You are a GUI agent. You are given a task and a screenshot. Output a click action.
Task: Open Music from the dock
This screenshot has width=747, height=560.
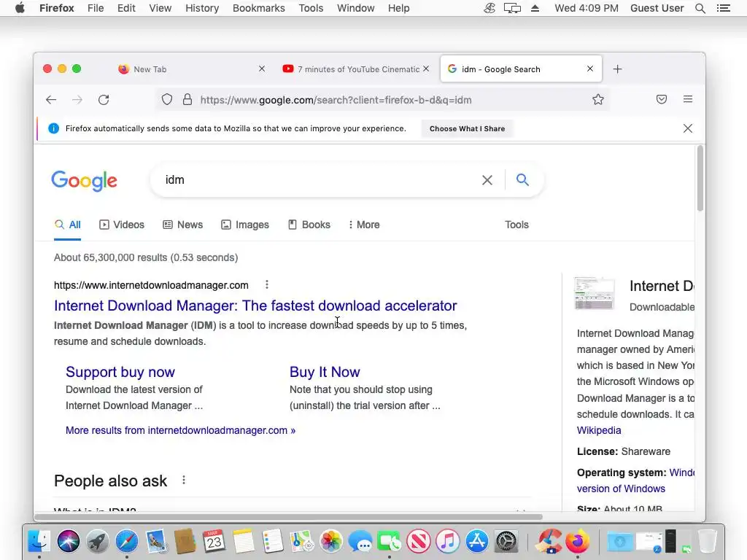447,541
